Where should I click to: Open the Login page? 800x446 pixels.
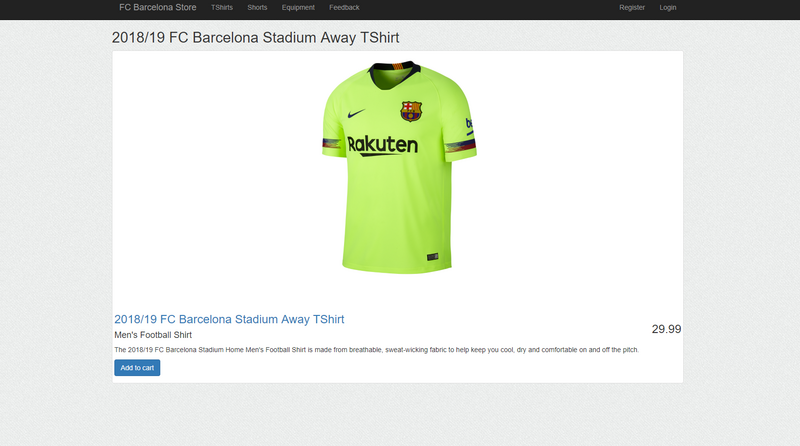pos(667,8)
